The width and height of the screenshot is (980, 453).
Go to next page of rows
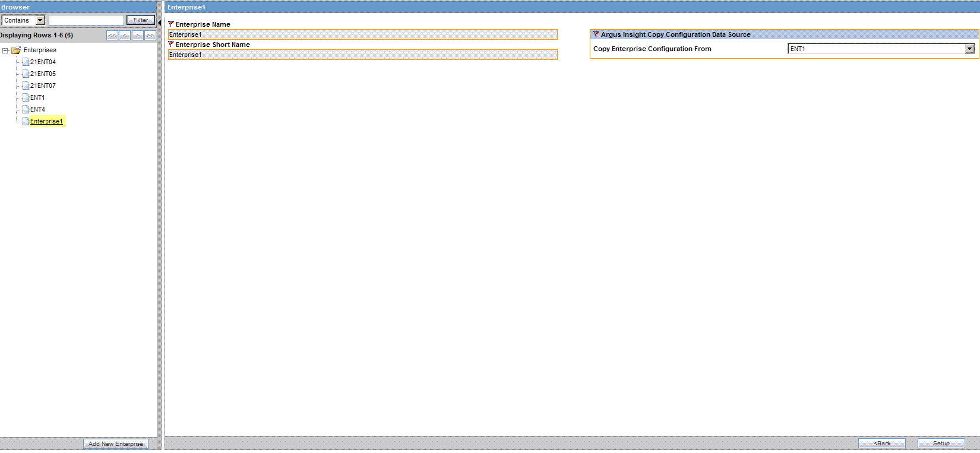coord(137,36)
